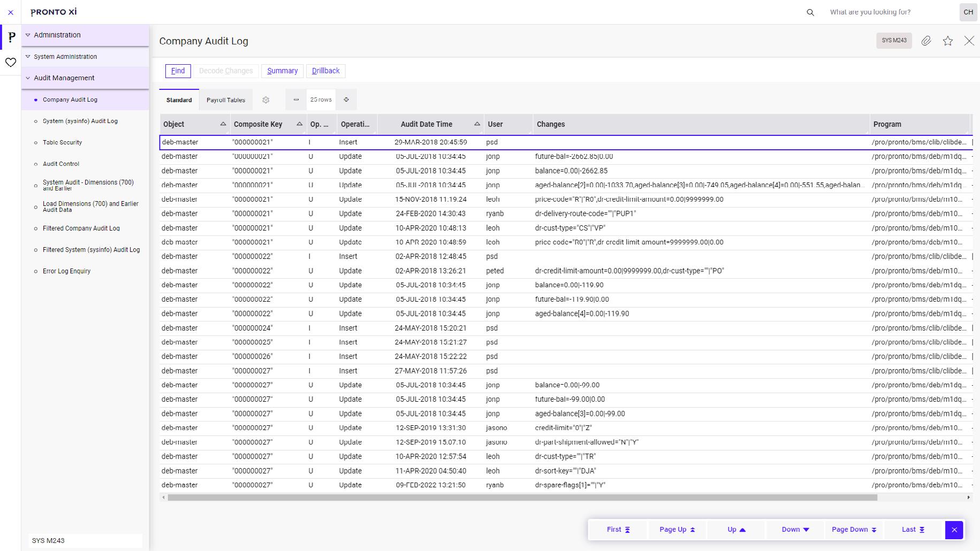Screen dimensions: 980x551
Task: Collapse the Audit Management section
Action: (x=28, y=78)
